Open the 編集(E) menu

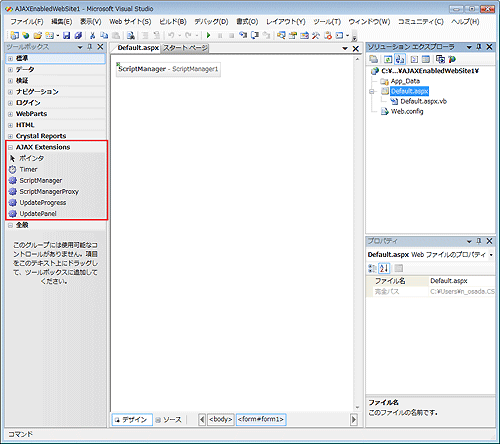coord(62,22)
